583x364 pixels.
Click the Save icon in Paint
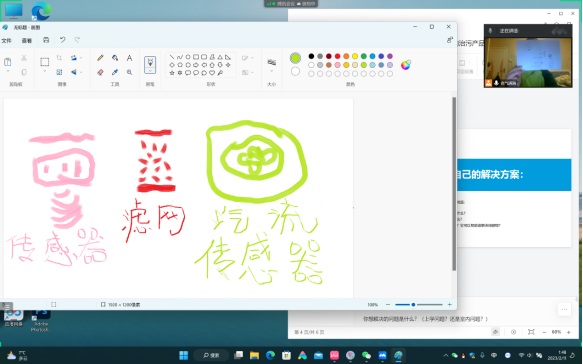click(x=46, y=40)
